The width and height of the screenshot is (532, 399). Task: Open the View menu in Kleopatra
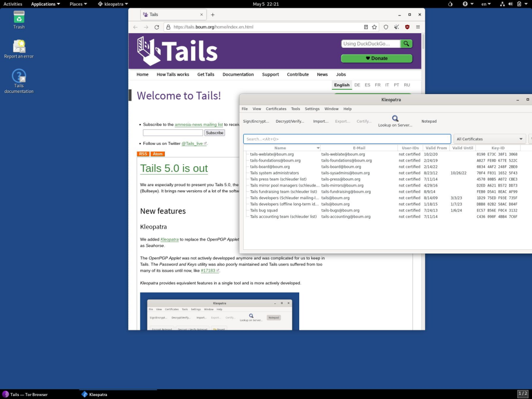[257, 109]
